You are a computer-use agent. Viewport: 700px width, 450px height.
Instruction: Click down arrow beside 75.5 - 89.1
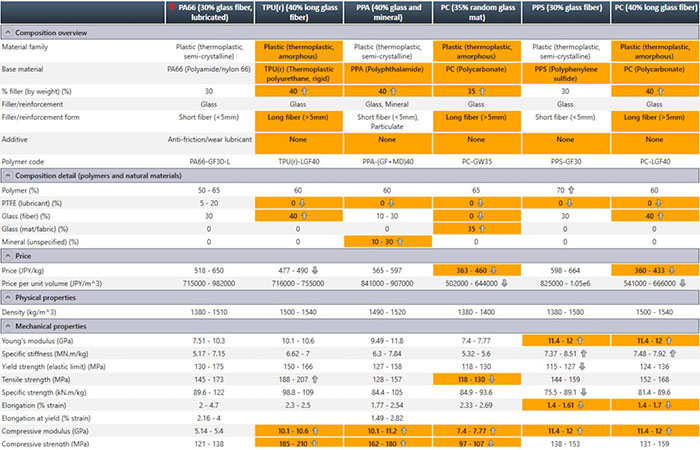tap(583, 392)
